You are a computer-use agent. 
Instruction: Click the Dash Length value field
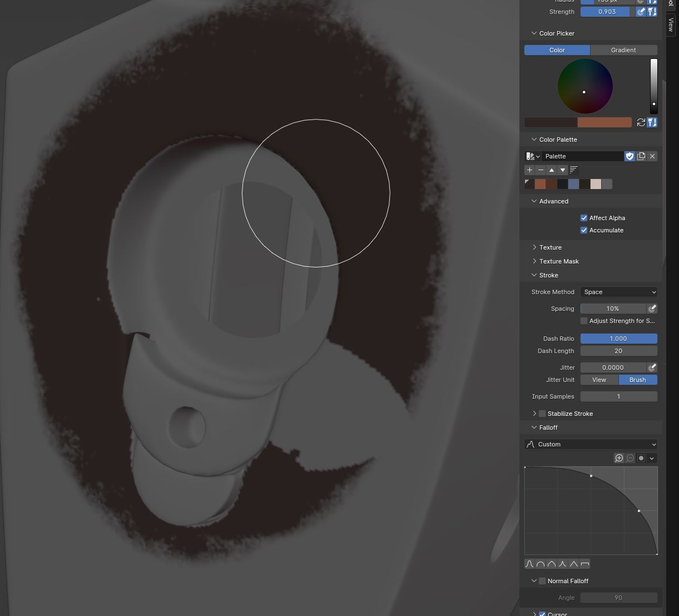(618, 351)
